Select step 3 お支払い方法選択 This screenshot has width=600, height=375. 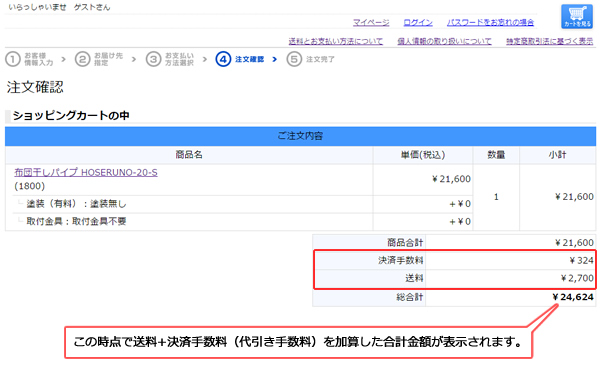[x=170, y=59]
